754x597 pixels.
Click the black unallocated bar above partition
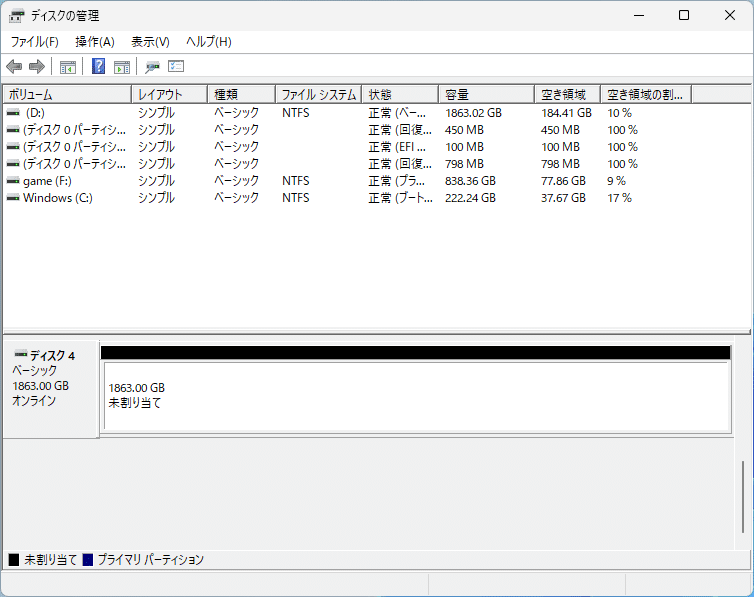pos(415,352)
